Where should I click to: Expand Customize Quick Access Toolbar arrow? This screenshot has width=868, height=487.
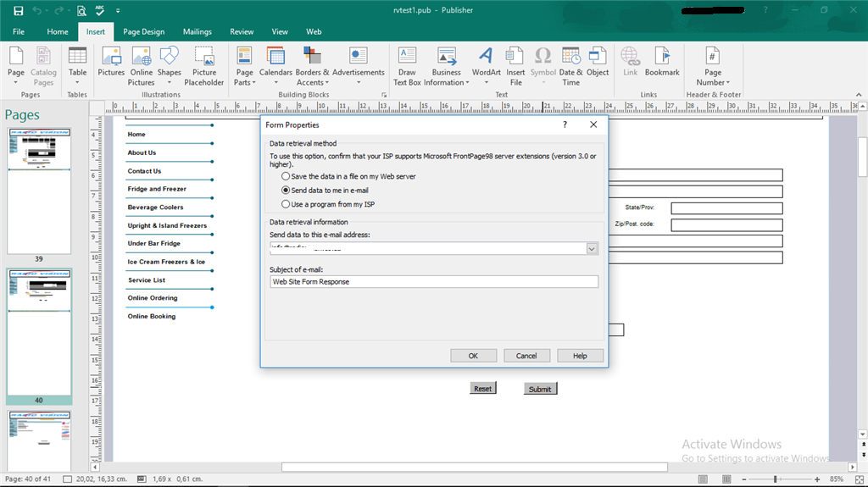pos(118,10)
